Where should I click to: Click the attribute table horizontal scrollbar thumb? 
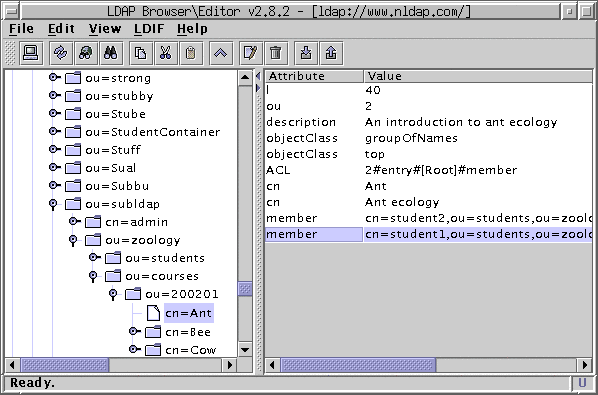point(358,365)
